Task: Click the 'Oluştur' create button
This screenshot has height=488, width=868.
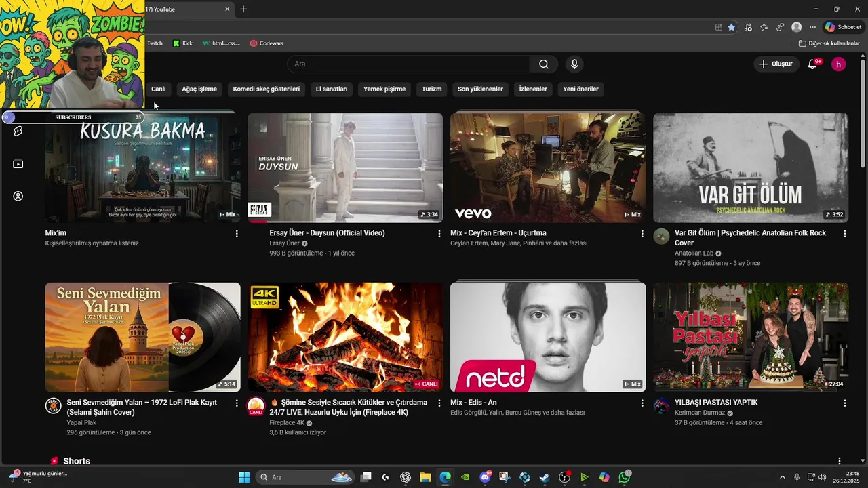Action: pos(776,64)
